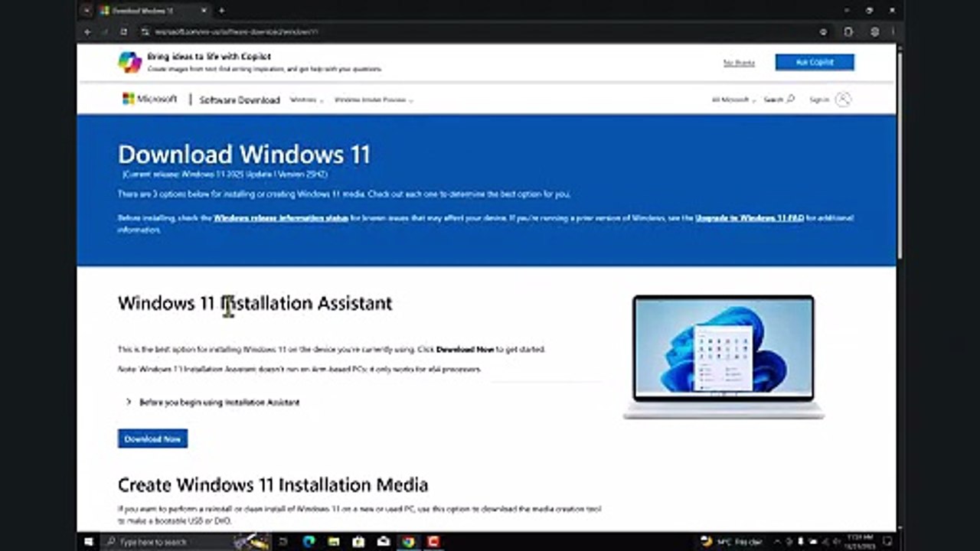Click the Copilot logo in the banner
This screenshot has height=551, width=980.
pos(130,62)
